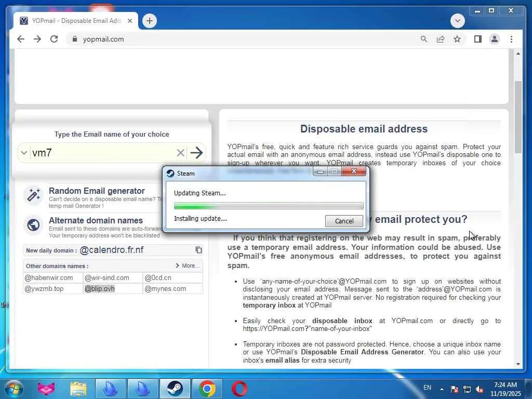
Task: Switch to Chrome in the taskbar
Action: [x=207, y=389]
